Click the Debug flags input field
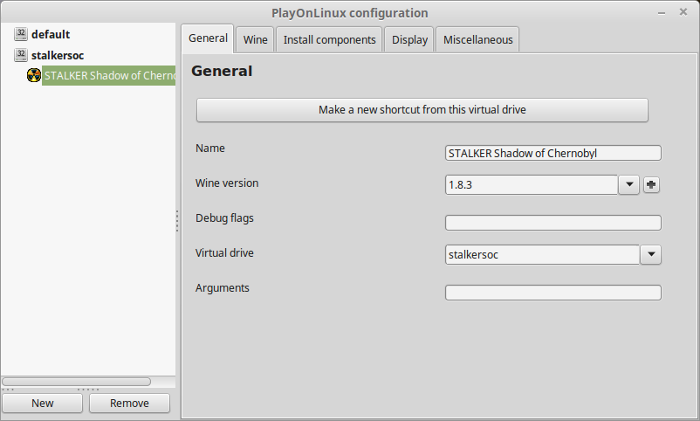 [x=553, y=223]
